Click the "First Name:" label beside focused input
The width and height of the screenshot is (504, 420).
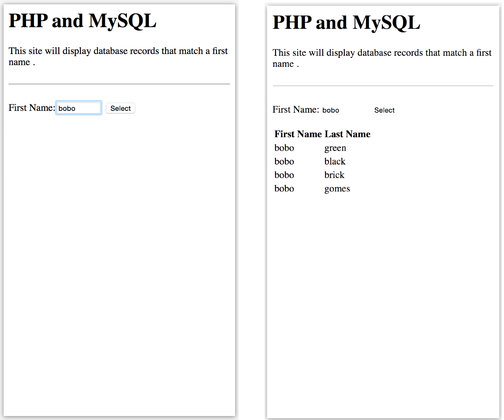coord(32,108)
